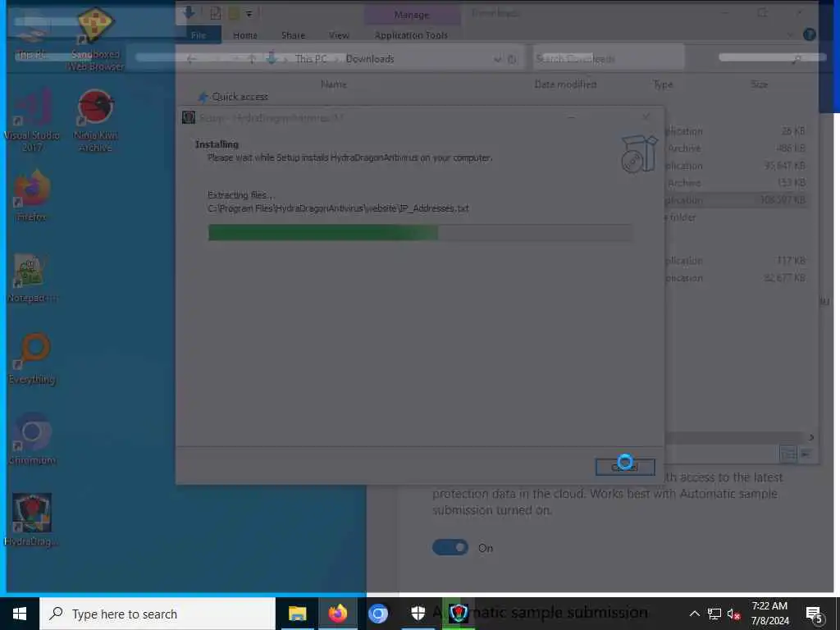Click the refresh icon in the address bar
Viewport: 840px width, 630px height.
click(512, 59)
